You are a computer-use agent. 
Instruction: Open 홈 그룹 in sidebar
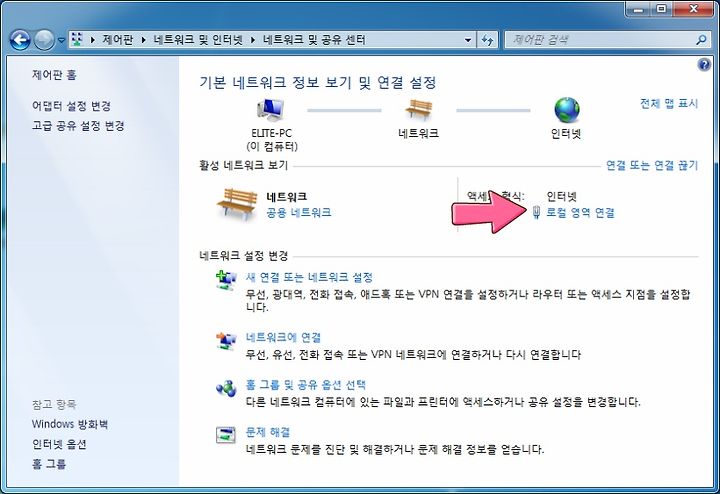[49, 464]
